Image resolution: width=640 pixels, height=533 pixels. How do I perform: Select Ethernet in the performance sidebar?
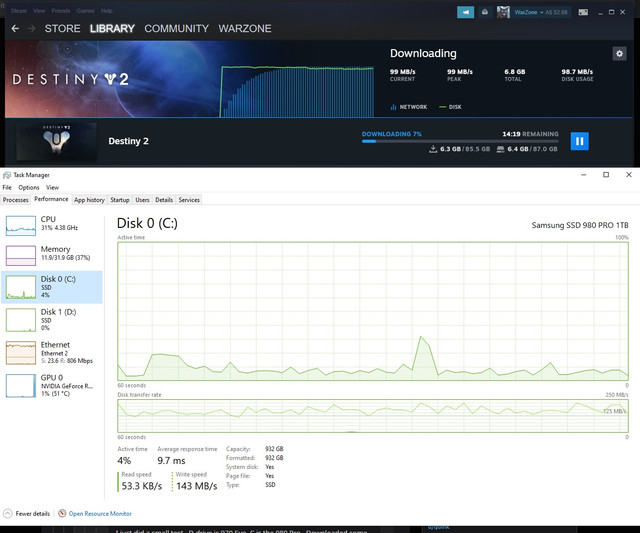tap(52, 353)
